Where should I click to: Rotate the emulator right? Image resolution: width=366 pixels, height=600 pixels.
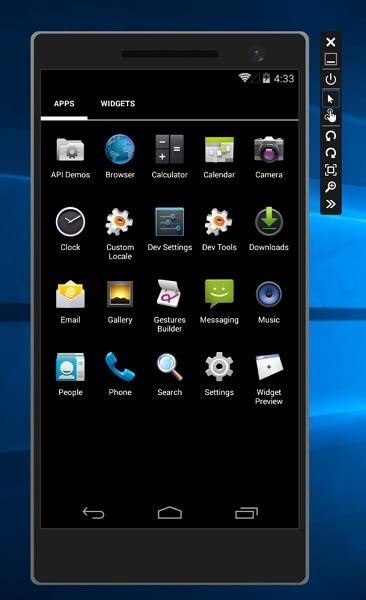coord(331,153)
